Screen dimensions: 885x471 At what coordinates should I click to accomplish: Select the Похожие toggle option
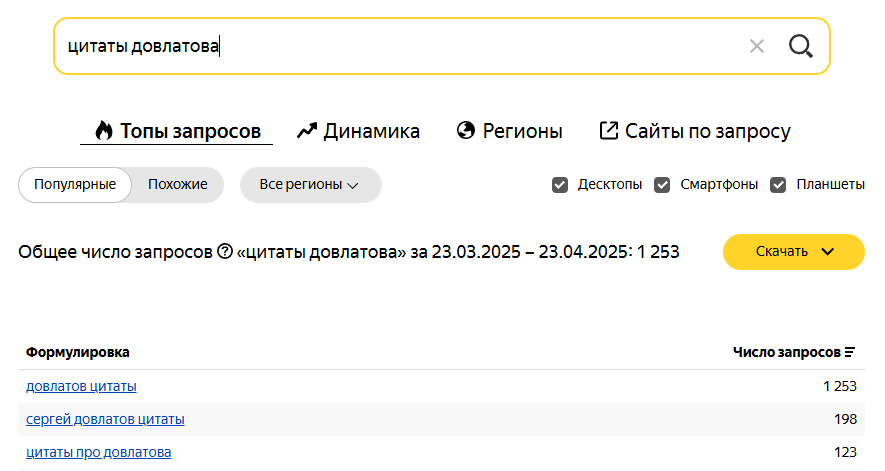tap(177, 185)
